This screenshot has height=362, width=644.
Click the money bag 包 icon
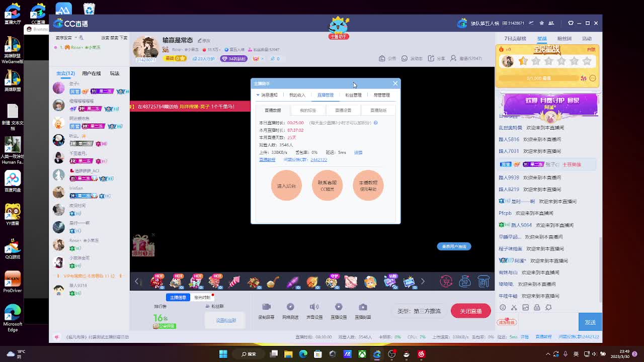465,282
